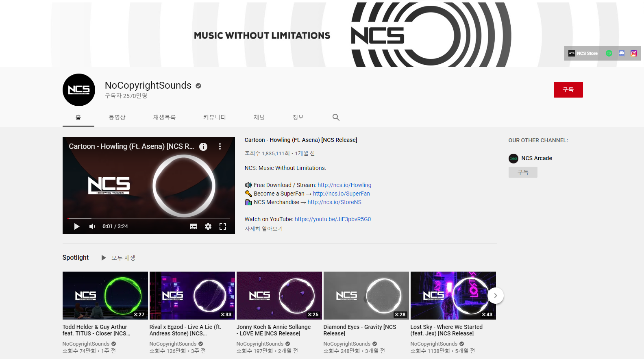
Task: Open the Rival x Egzod thumbnail
Action: click(x=192, y=296)
